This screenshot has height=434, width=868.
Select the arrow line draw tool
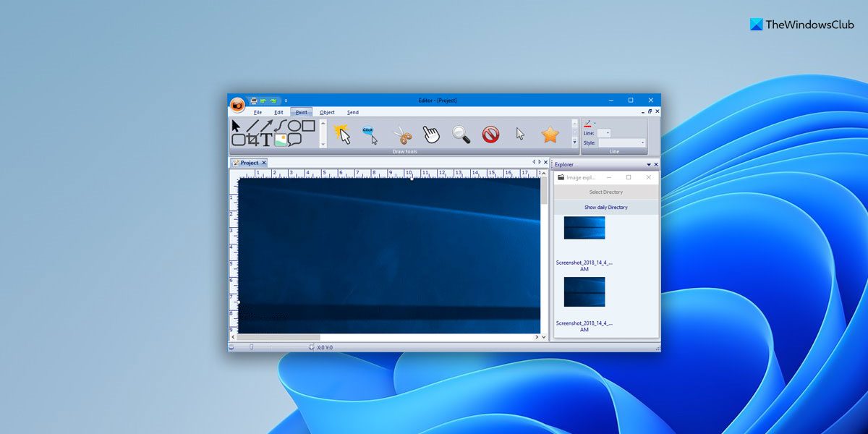267,127
